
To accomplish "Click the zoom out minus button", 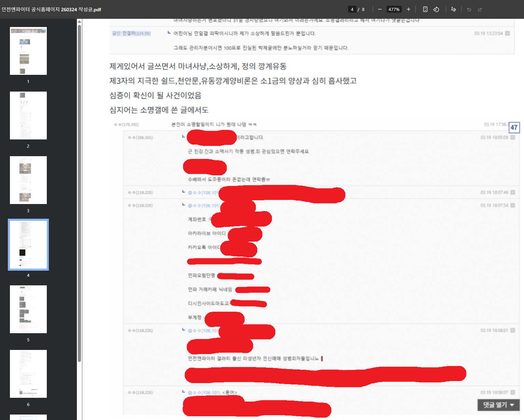I will pyautogui.click(x=380, y=9).
